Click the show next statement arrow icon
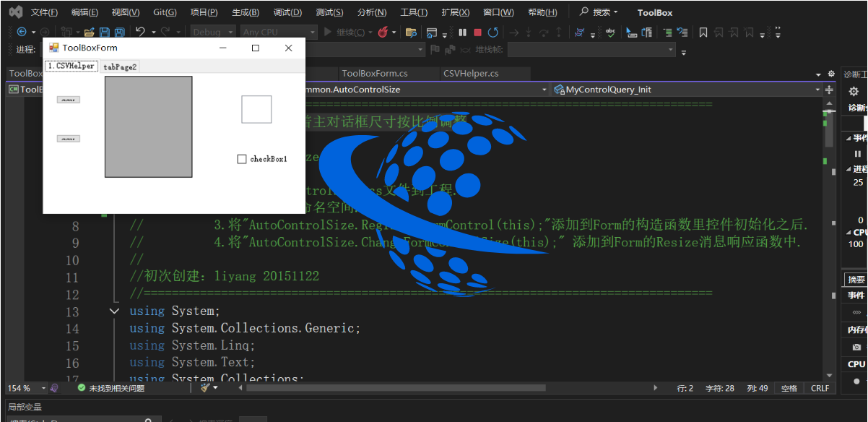868x422 pixels. [513, 33]
